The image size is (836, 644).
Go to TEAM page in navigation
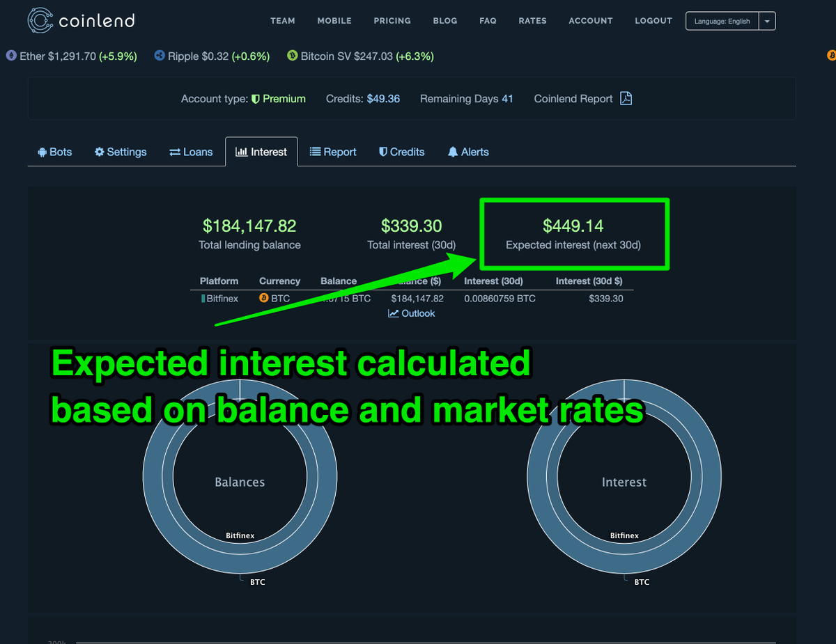[x=283, y=21]
